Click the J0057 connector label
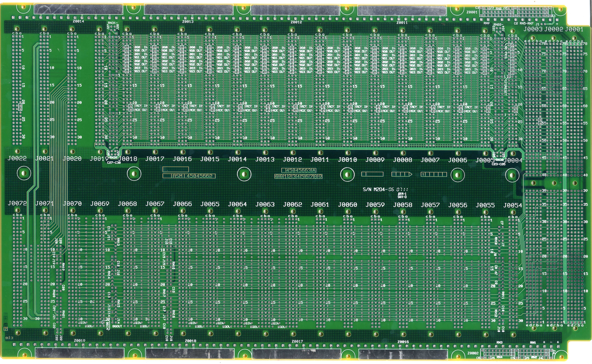This screenshot has width=592, height=364. point(430,205)
